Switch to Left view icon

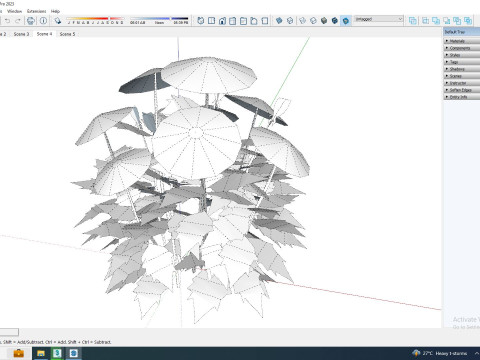(254, 21)
